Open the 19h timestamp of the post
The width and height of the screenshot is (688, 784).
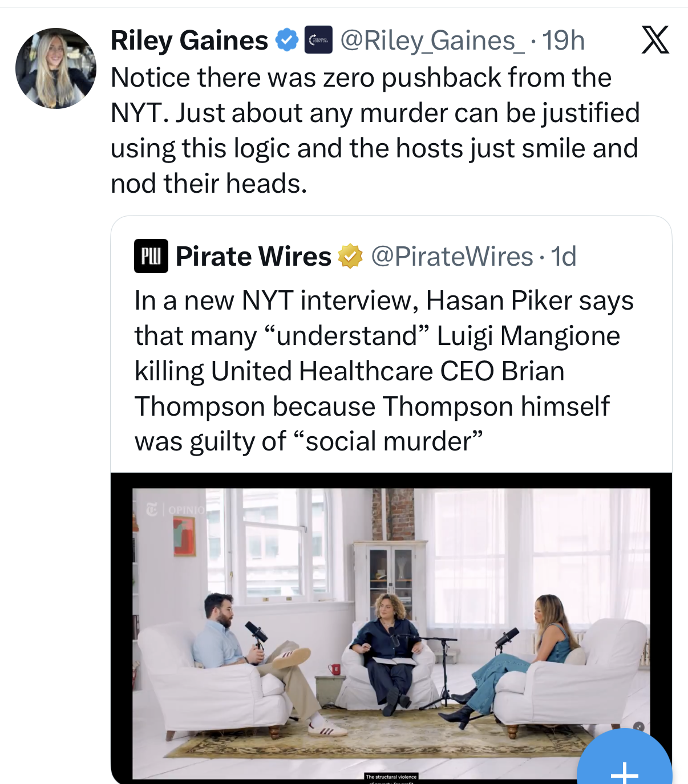point(563,40)
